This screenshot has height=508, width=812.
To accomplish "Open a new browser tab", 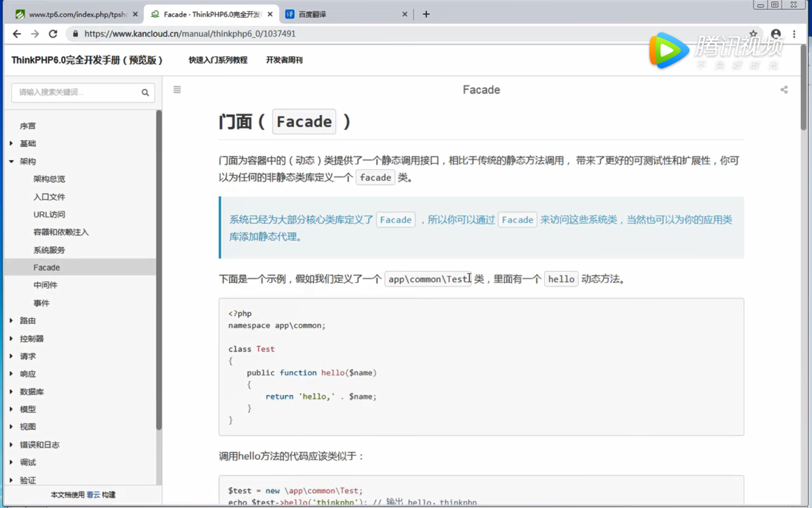I will coord(426,14).
